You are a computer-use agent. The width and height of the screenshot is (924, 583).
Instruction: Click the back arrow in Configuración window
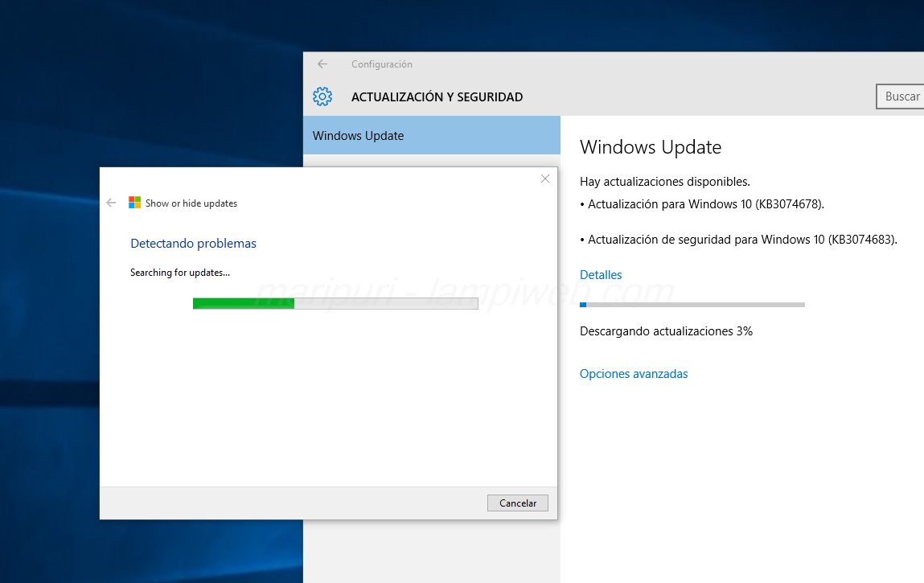pos(322,64)
